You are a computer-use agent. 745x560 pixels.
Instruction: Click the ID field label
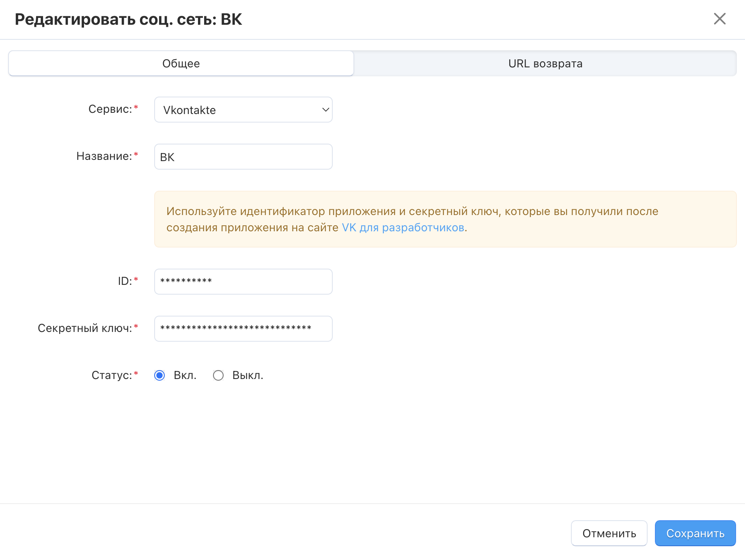[x=125, y=281]
